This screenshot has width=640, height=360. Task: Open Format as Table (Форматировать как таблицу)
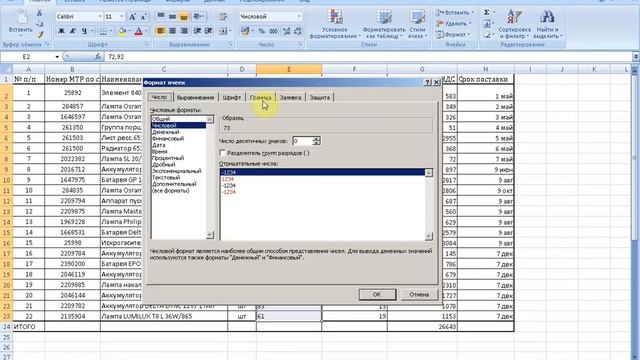(384, 24)
